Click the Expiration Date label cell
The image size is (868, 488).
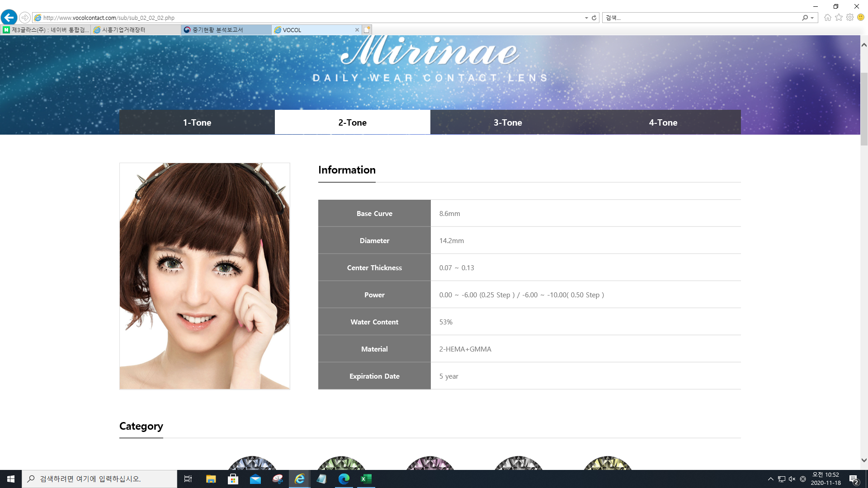[374, 376]
